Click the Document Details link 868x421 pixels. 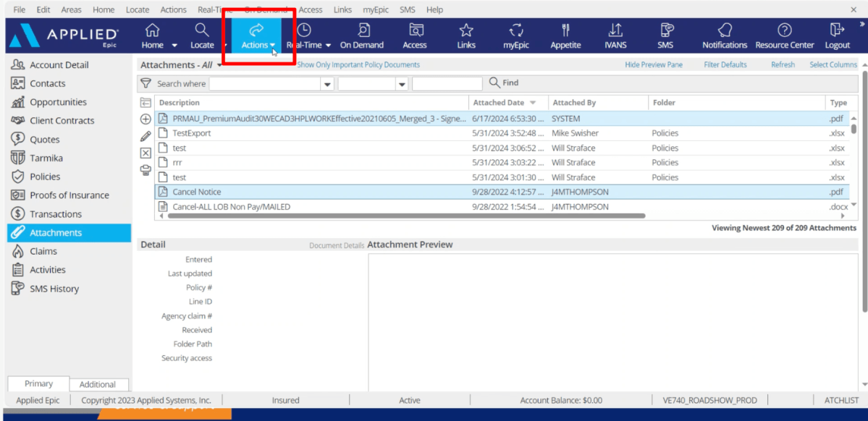tap(337, 246)
